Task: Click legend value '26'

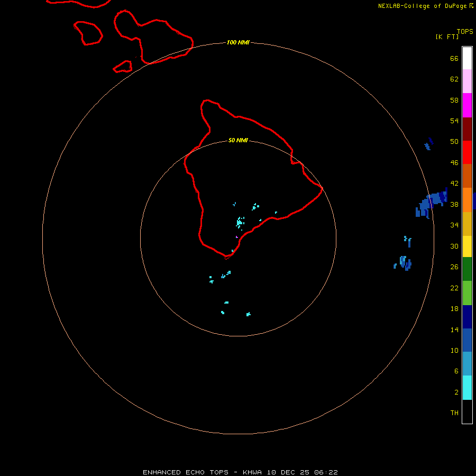Action: [454, 267]
